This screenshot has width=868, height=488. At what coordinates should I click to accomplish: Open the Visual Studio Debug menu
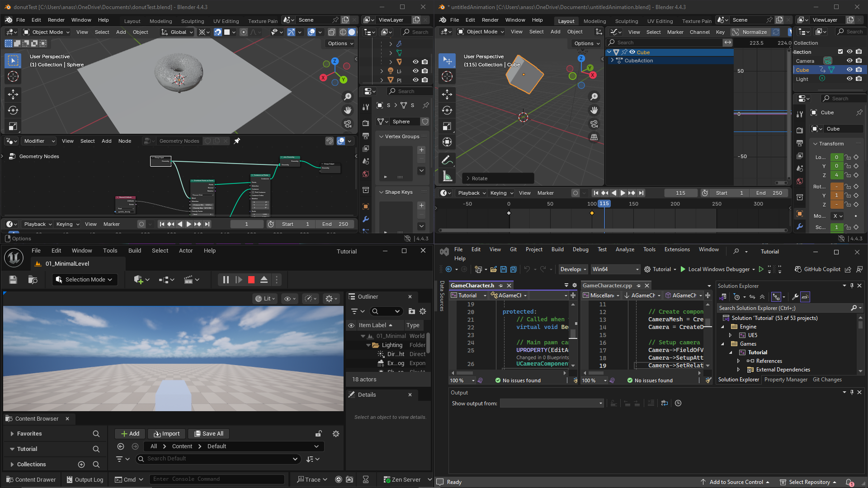tap(580, 249)
